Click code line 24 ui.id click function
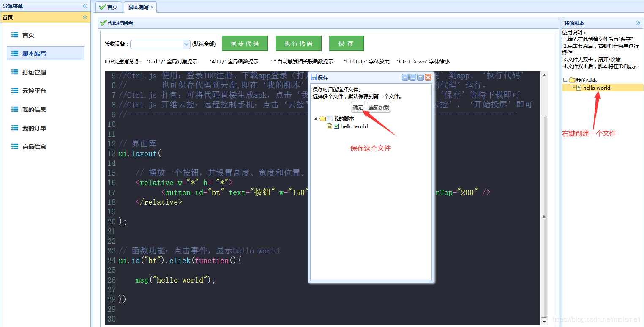The image size is (644, 327). [180, 261]
